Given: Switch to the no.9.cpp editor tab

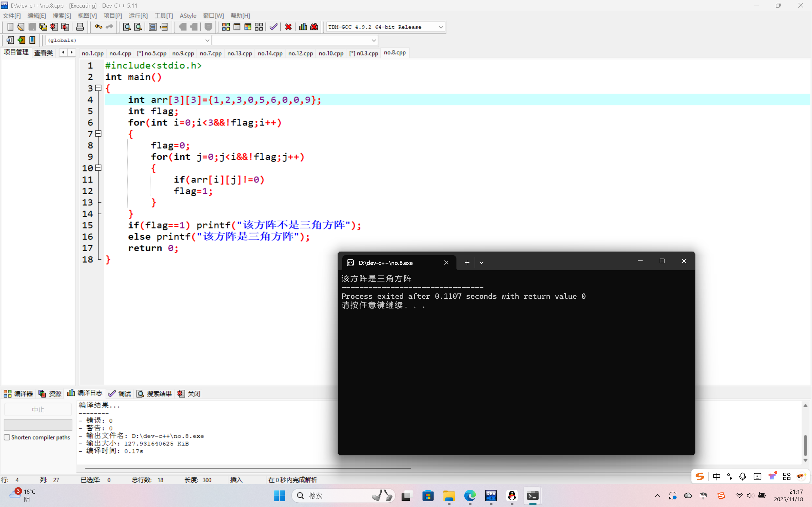Looking at the screenshot, I should click(183, 53).
